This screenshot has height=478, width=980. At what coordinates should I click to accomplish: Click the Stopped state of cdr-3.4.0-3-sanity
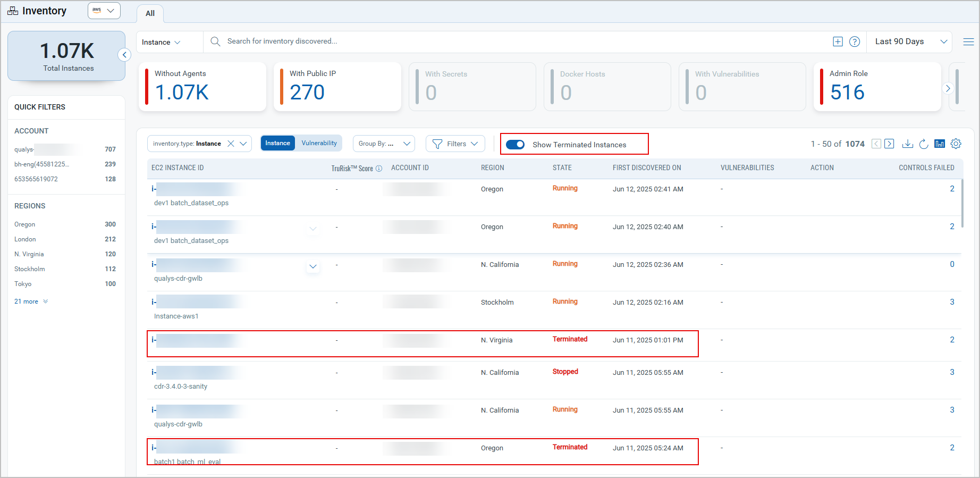pos(565,372)
